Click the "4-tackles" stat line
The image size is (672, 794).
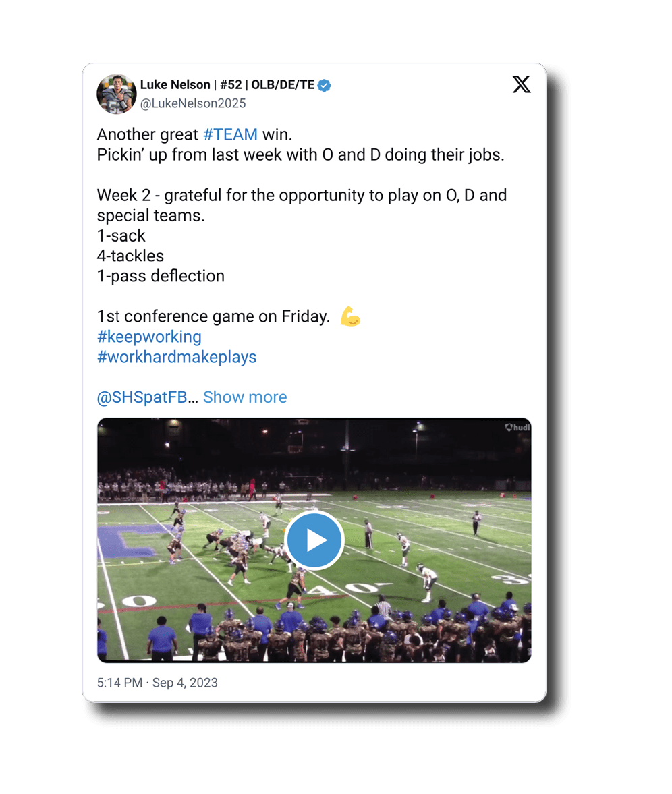pyautogui.click(x=130, y=256)
